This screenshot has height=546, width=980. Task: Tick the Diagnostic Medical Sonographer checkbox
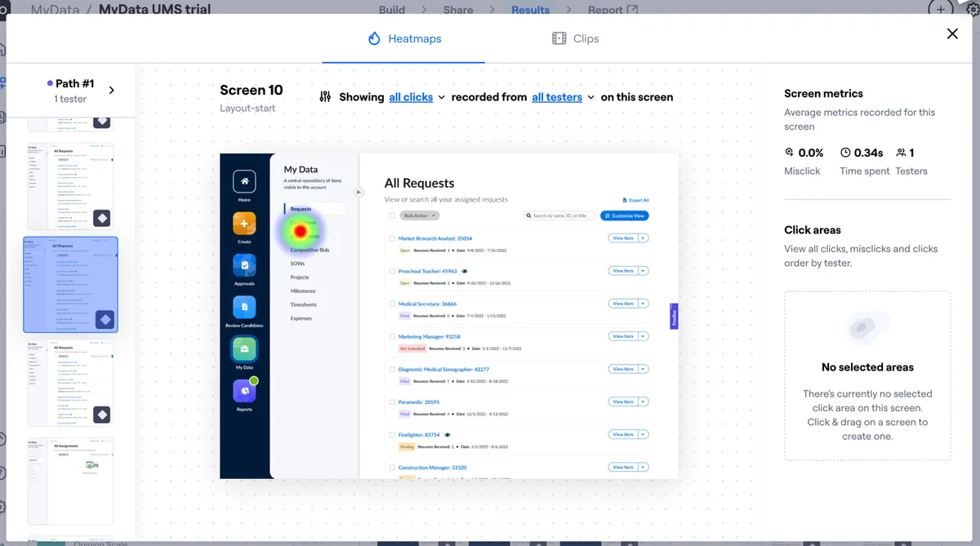tap(392, 369)
